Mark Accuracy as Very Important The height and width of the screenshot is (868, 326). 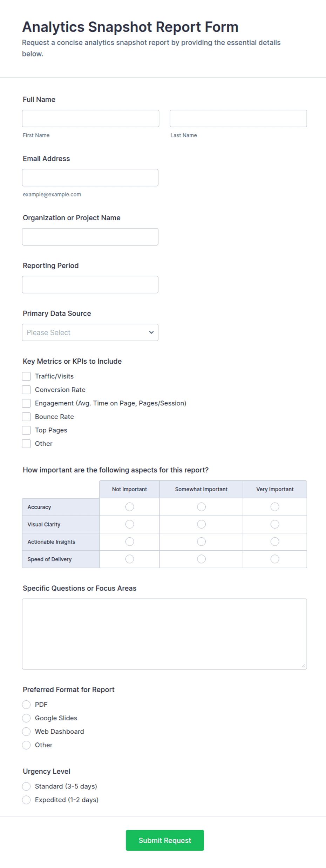275,507
